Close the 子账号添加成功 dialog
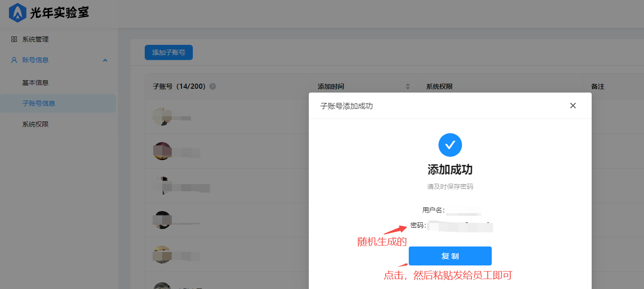The width and height of the screenshot is (644, 289). (573, 106)
